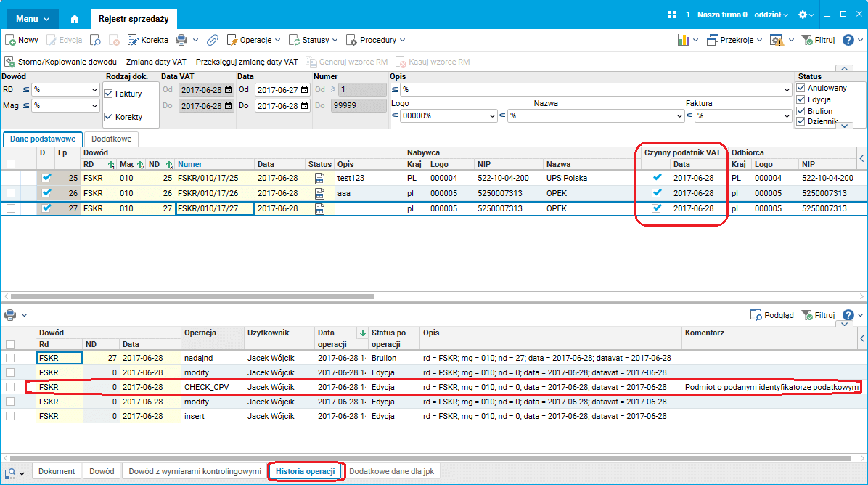Click the top toolbar printer icon
The image size is (868, 485).
181,40
